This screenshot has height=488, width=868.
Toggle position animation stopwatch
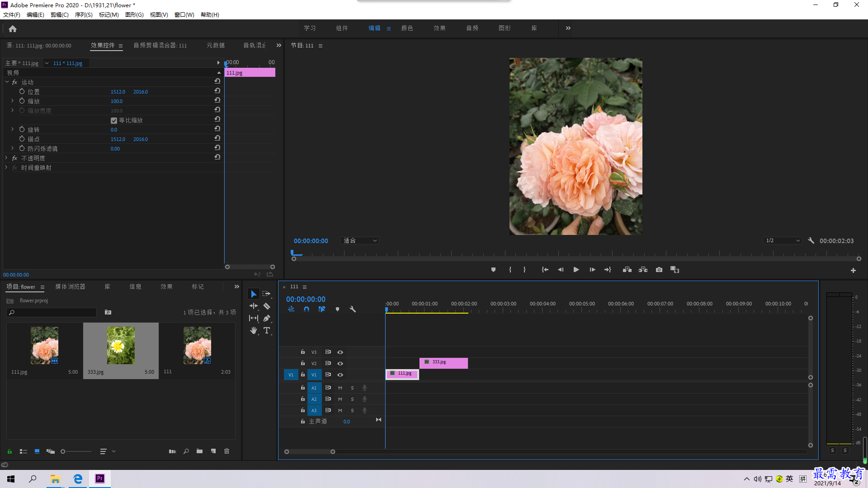tap(22, 91)
